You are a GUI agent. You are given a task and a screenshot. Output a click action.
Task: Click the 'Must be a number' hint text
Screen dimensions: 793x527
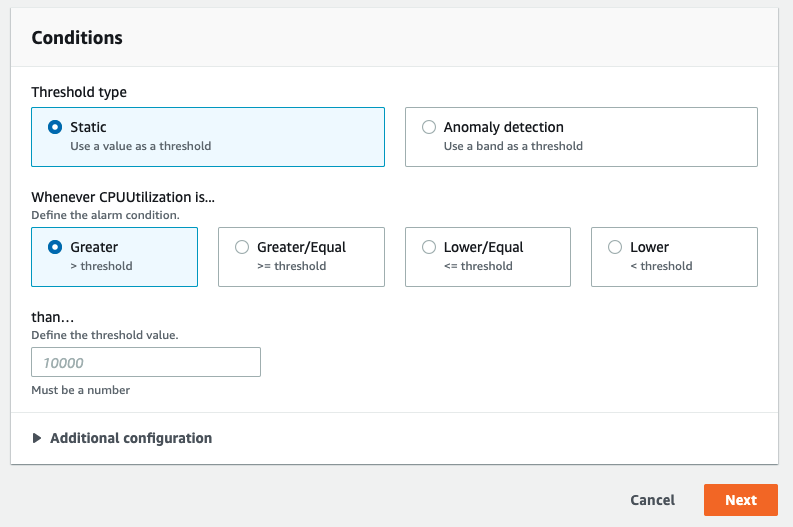pyautogui.click(x=81, y=390)
